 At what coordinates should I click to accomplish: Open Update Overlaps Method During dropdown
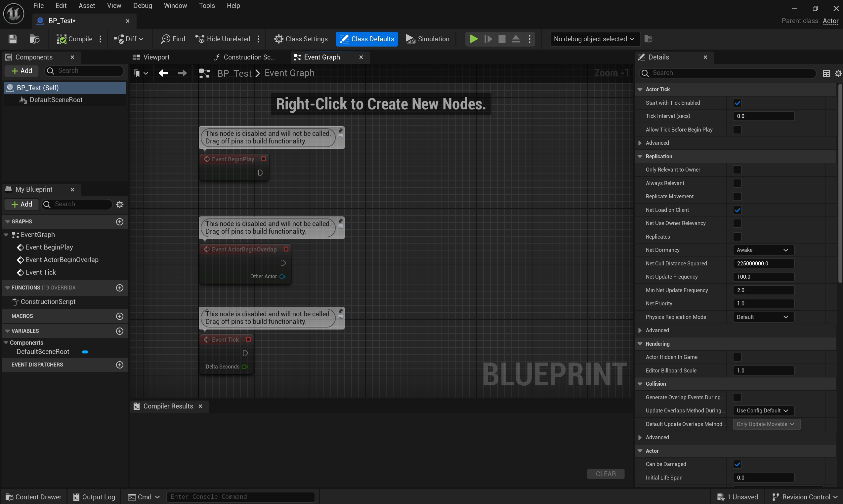point(763,411)
